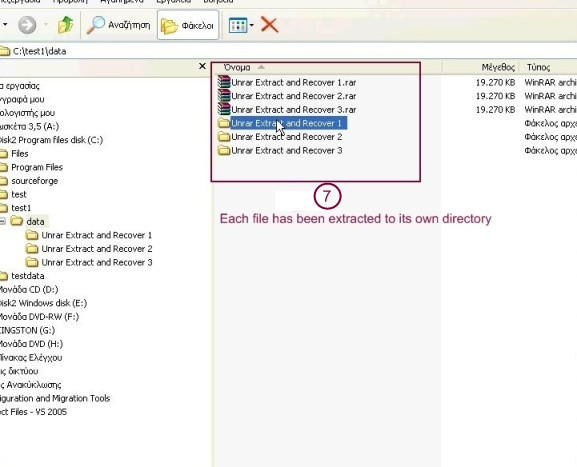Open Unrar Extract and Recover 2 in tree
This screenshot has width=577, height=467.
(x=96, y=249)
